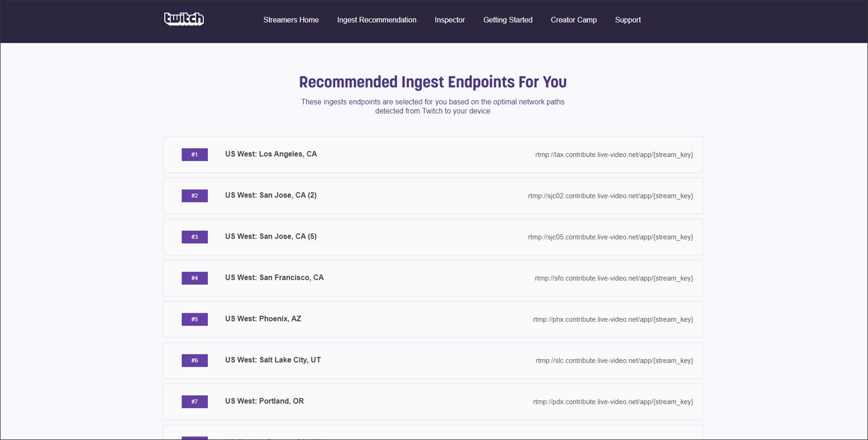The width and height of the screenshot is (868, 440).
Task: Click the pdx.contribute RTMP URL
Action: tap(613, 402)
